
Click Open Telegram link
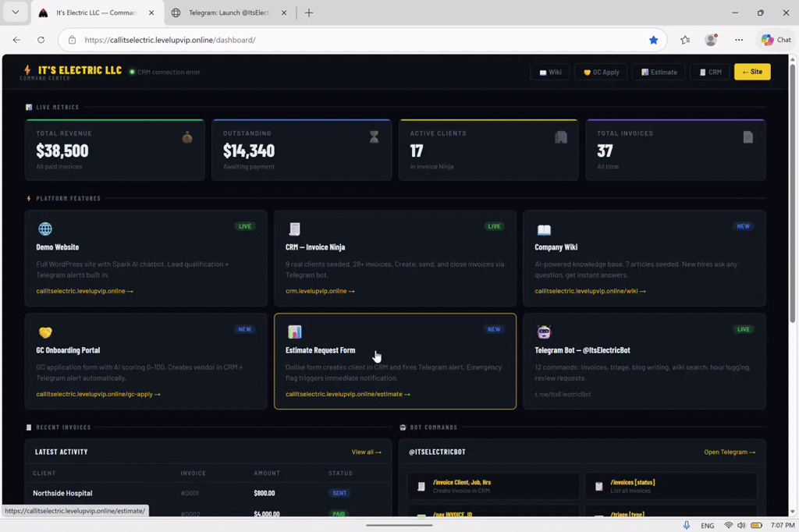(730, 452)
